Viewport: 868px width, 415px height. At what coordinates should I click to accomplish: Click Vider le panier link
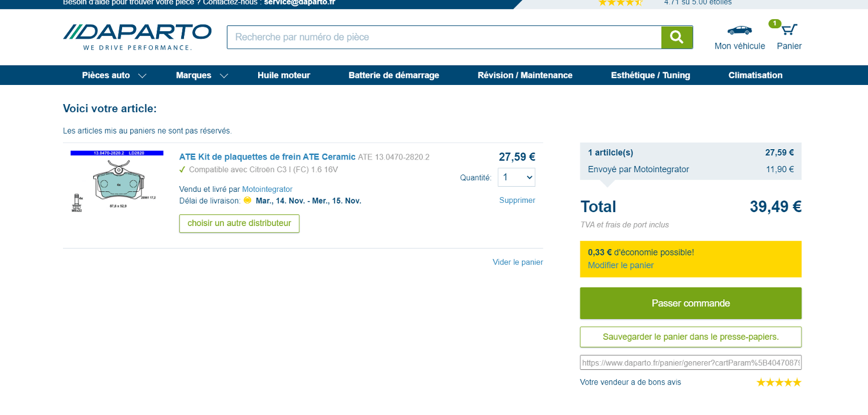click(518, 262)
